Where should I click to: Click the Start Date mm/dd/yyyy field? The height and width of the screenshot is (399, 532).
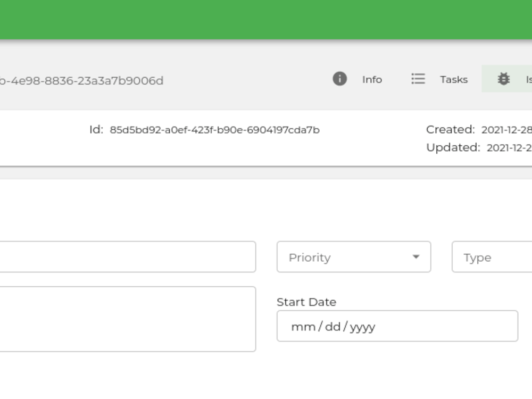click(x=397, y=326)
